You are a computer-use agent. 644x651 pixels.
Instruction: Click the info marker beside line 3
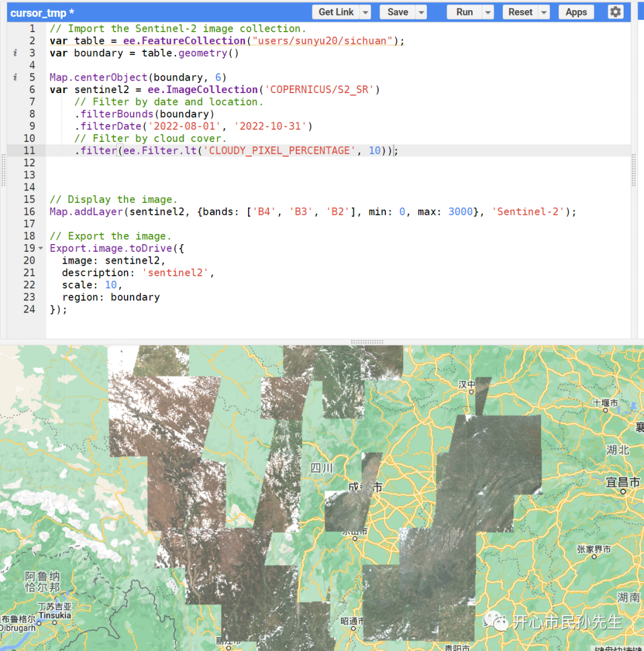coord(15,53)
